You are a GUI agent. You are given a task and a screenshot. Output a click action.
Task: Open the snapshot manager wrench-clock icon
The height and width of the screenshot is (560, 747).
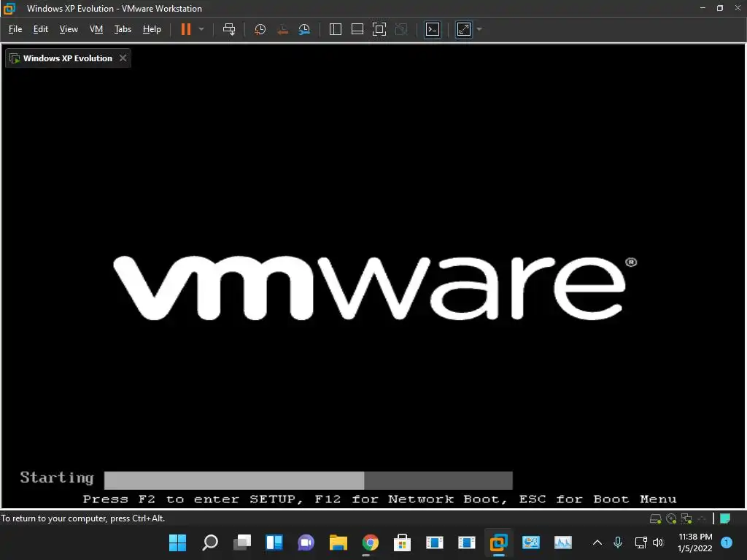304,29
